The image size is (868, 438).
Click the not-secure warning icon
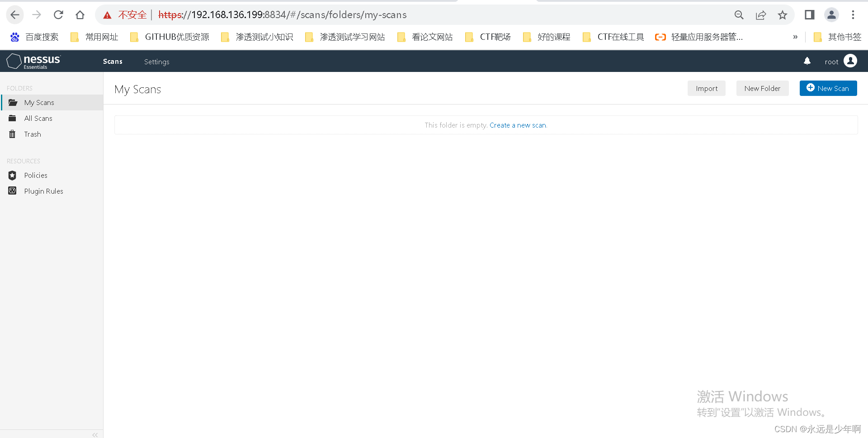coord(107,15)
